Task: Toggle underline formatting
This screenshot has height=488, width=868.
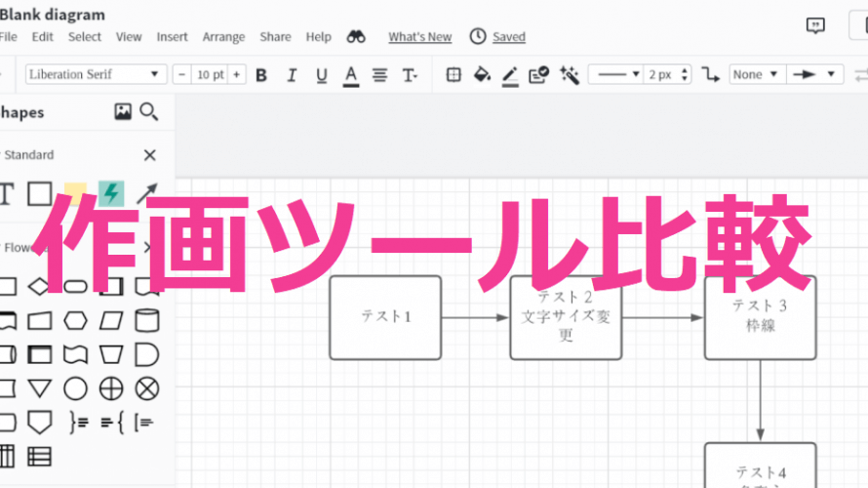Action: tap(322, 75)
